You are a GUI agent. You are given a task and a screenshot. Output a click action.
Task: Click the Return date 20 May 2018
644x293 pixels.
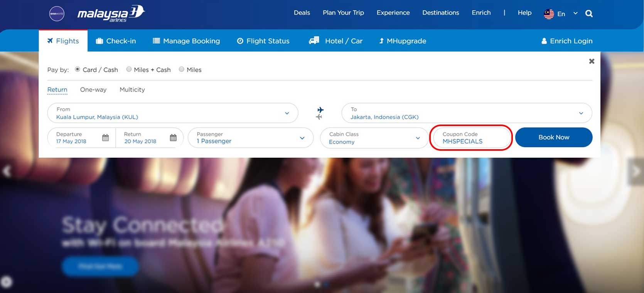(x=140, y=141)
